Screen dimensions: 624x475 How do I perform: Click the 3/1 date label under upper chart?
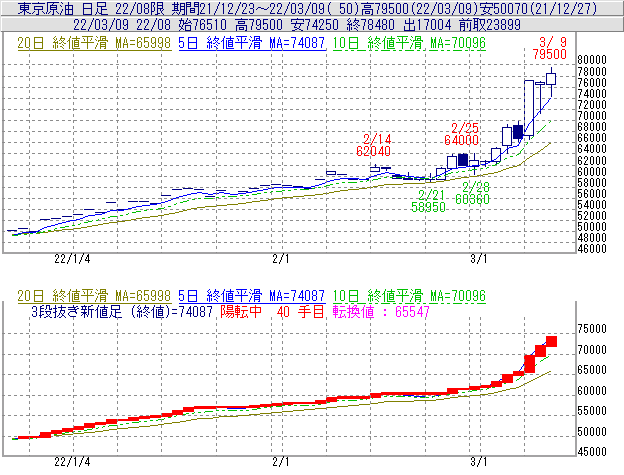479,259
